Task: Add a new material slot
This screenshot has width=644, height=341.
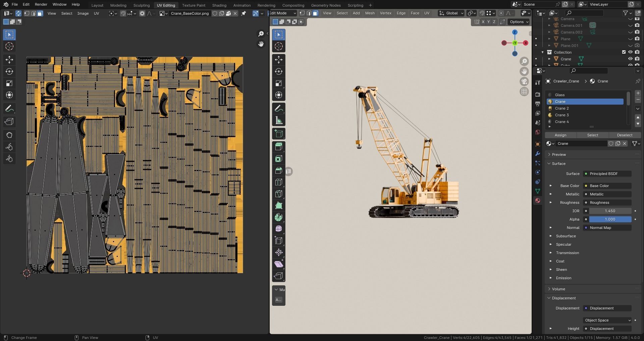Action: tap(638, 93)
